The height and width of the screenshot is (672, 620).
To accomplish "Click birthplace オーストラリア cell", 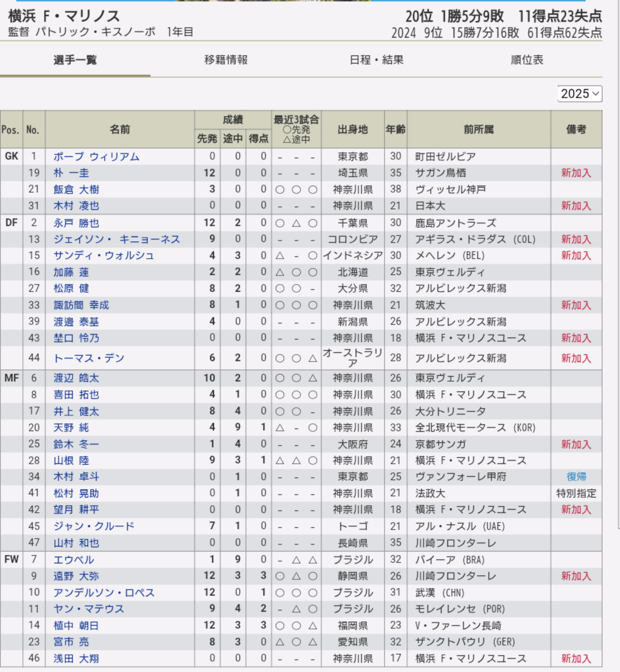I will click(x=353, y=358).
